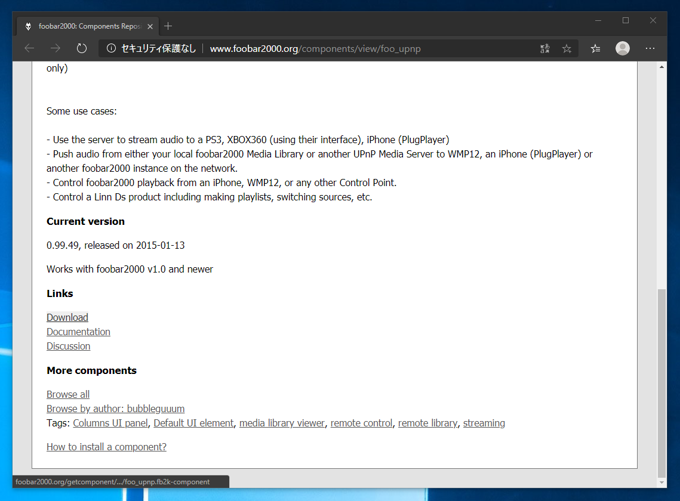Click the Control a Linn Ds product line
680x501 pixels.
click(209, 197)
